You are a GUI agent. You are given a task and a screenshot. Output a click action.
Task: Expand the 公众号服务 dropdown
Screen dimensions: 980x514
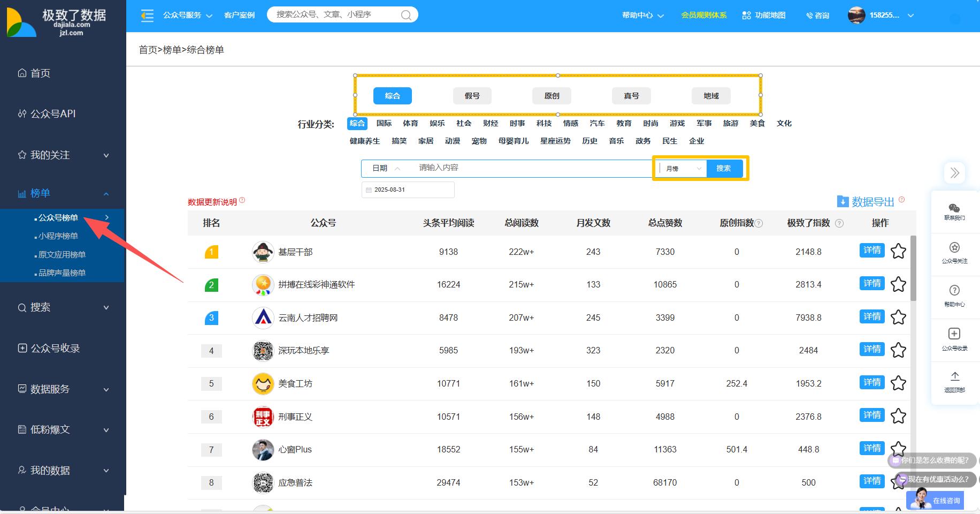point(187,15)
